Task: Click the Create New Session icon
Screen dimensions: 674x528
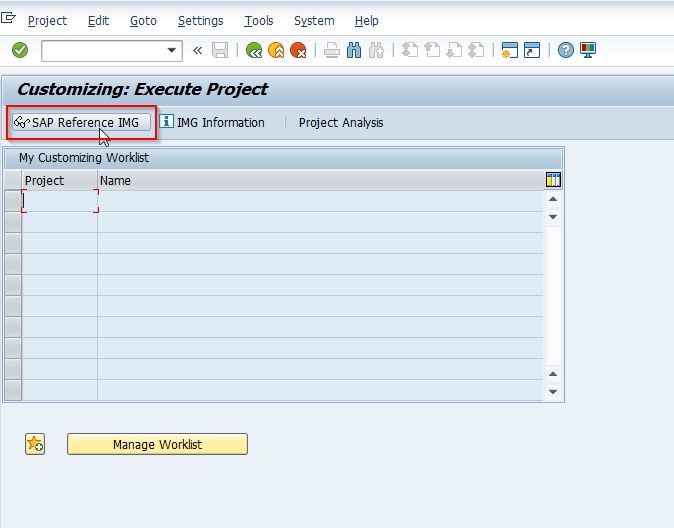Action: [510, 50]
